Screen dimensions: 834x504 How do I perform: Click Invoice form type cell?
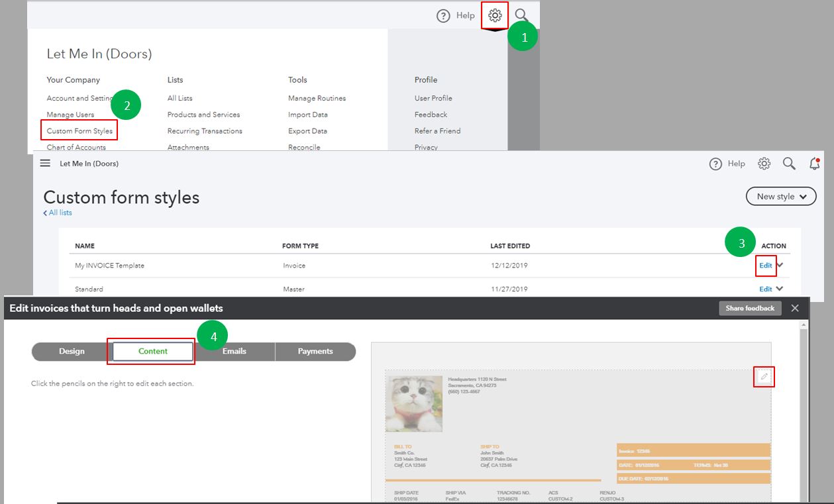pyautogui.click(x=293, y=266)
